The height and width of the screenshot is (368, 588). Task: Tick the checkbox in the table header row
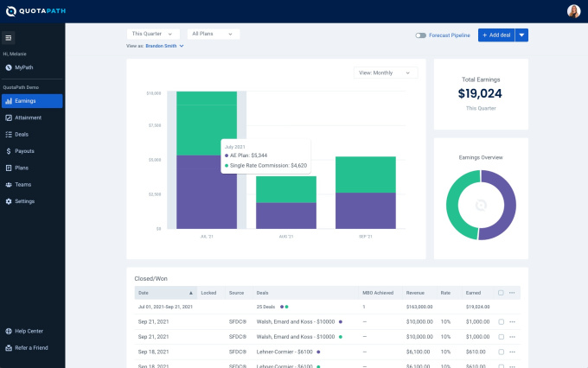pos(501,293)
